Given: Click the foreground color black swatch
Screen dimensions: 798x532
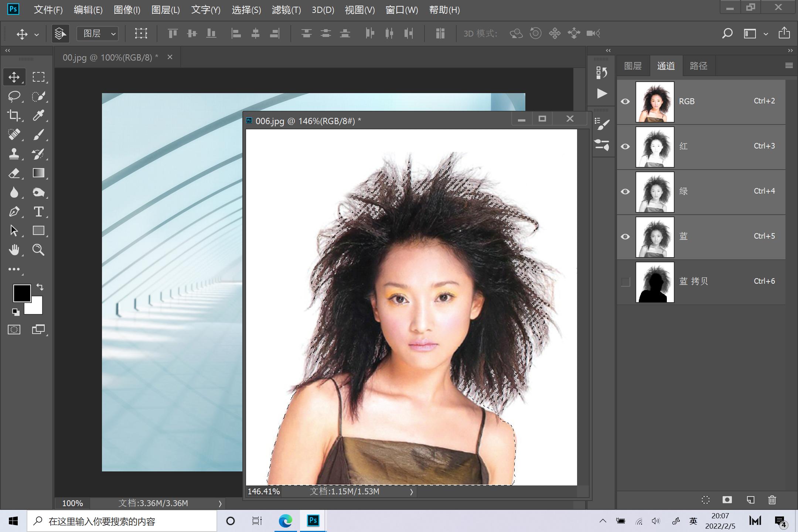Looking at the screenshot, I should click(21, 293).
